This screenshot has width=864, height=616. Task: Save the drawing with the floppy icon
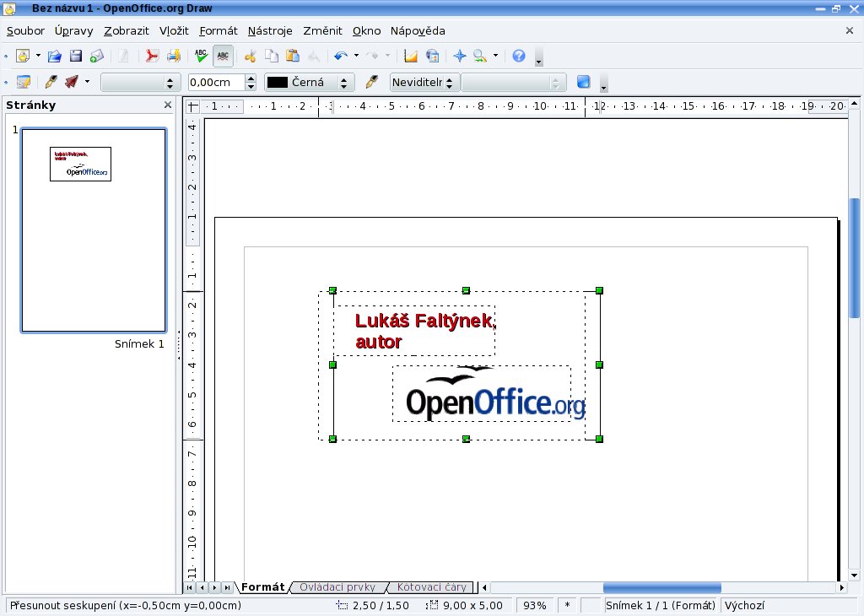pos(75,56)
